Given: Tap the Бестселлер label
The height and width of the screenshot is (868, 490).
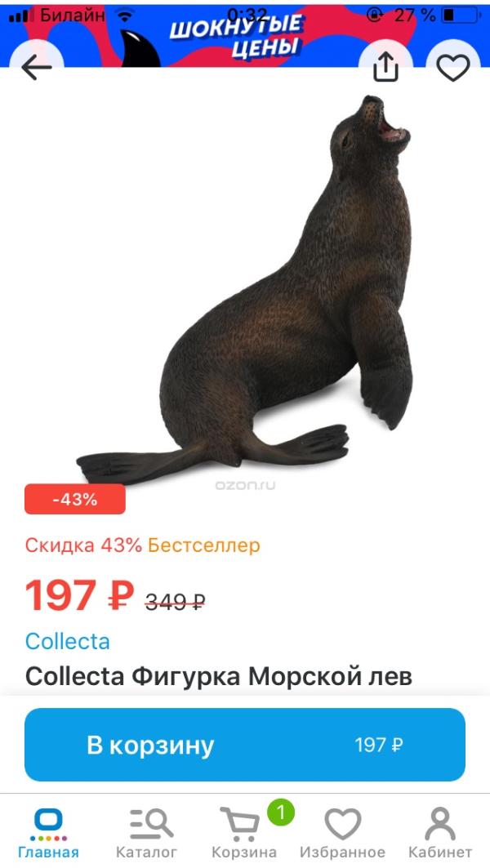Looking at the screenshot, I should click(x=203, y=545).
